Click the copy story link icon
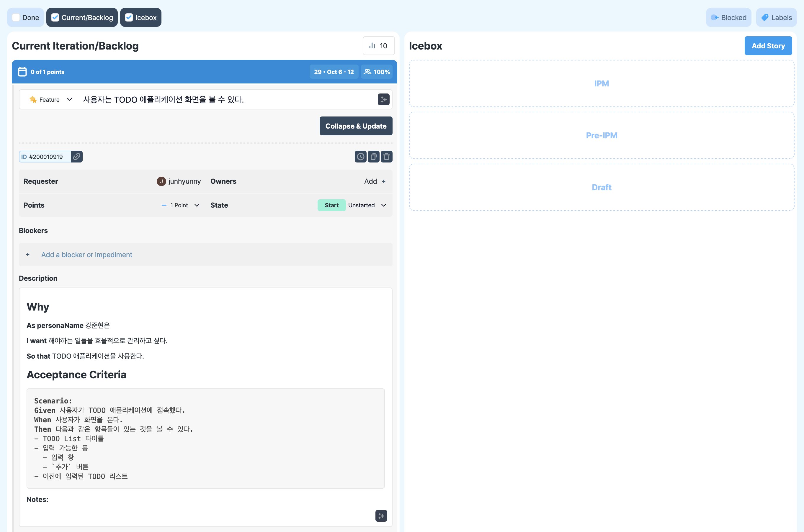Screen dimensions: 804x532 [77, 156]
